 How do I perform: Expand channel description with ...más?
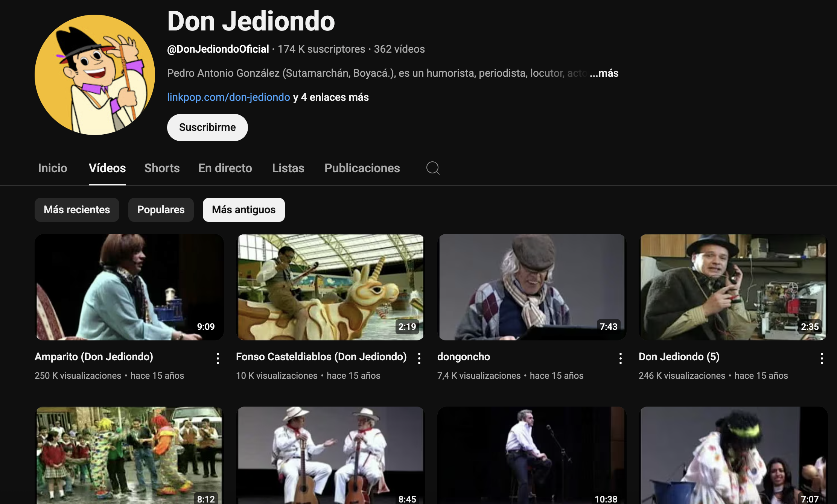tap(604, 73)
